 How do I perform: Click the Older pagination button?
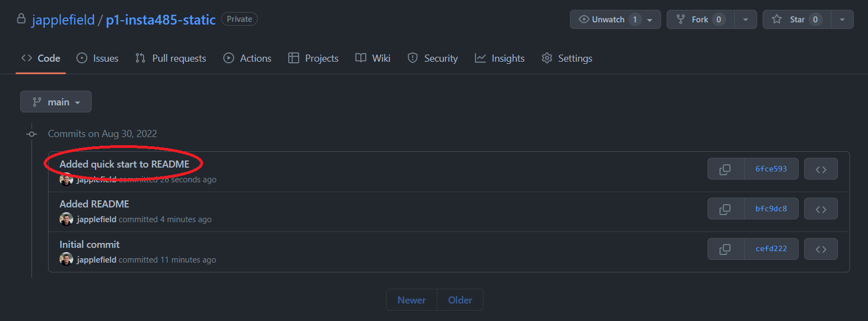click(460, 300)
